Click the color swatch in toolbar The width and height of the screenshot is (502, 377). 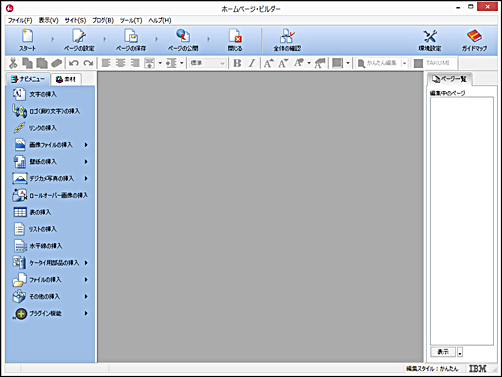coord(337,63)
